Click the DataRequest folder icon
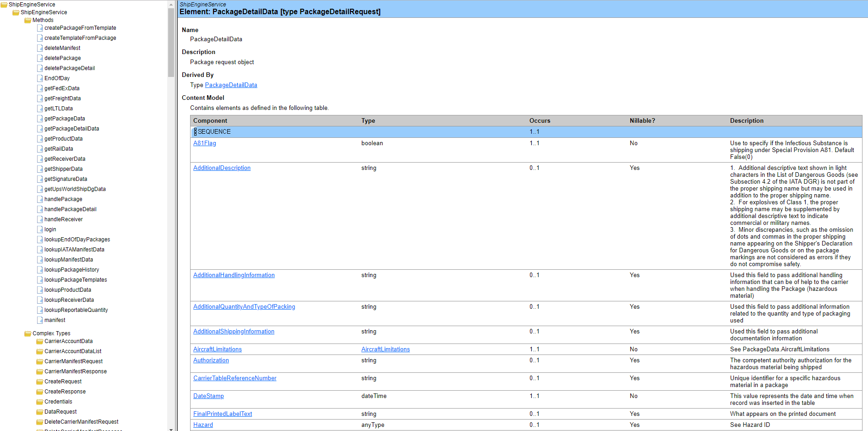 (39, 412)
